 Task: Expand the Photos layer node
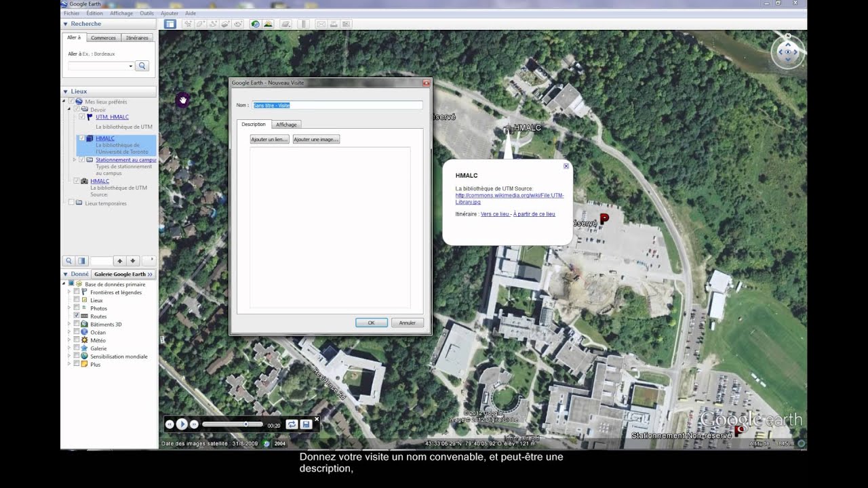(69, 308)
